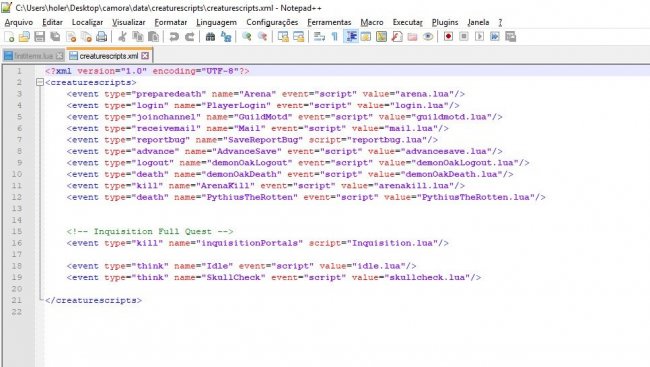This screenshot has height=367, width=650.
Task: Click the comment "Inquisition Full Quest"
Action: click(153, 231)
